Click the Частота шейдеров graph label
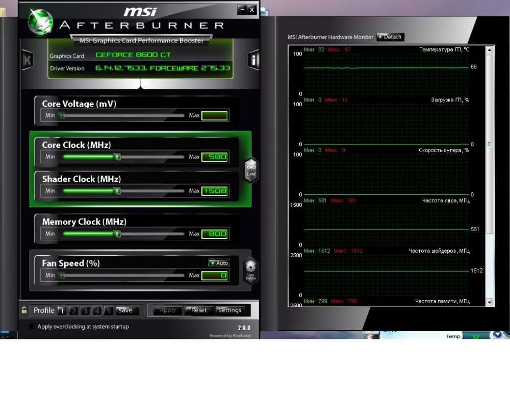The image size is (510, 420). 439,251
